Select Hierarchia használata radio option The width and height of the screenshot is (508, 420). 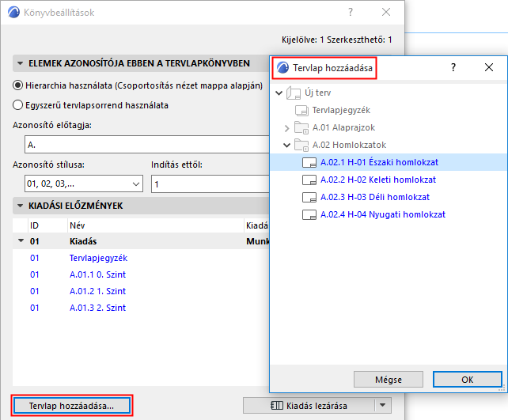(x=18, y=86)
